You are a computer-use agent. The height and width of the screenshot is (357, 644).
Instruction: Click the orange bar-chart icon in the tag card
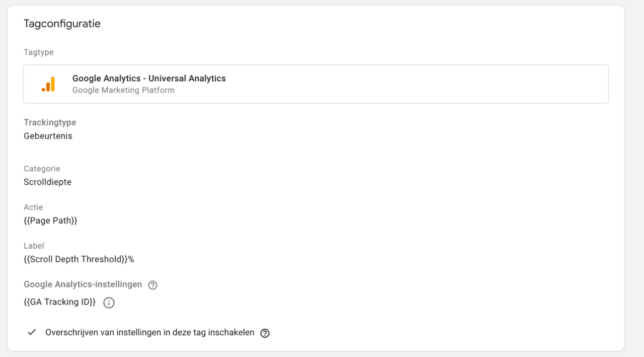pyautogui.click(x=48, y=84)
